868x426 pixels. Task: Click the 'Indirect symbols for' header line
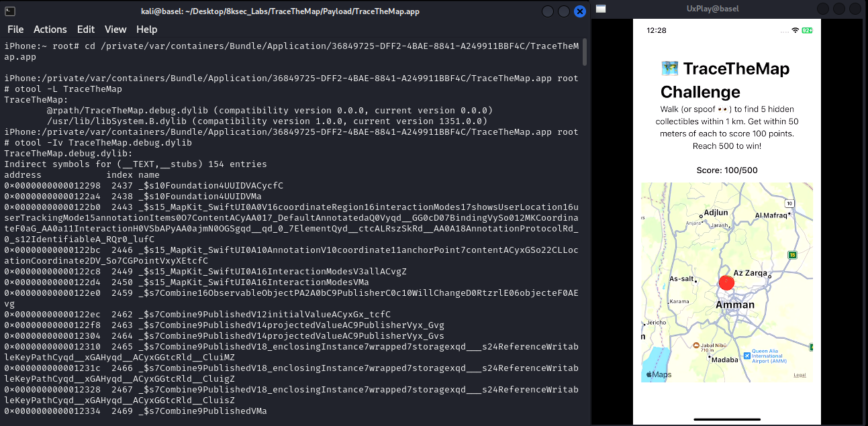coord(136,164)
